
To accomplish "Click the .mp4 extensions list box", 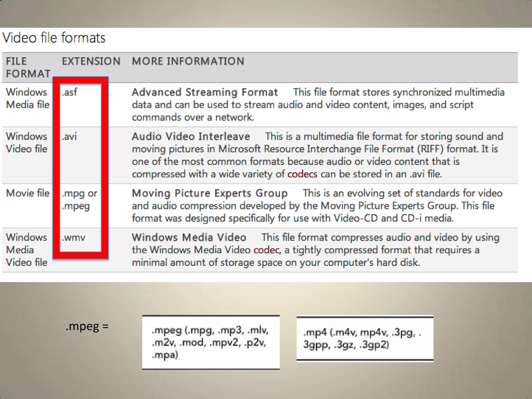I will tap(365, 338).
